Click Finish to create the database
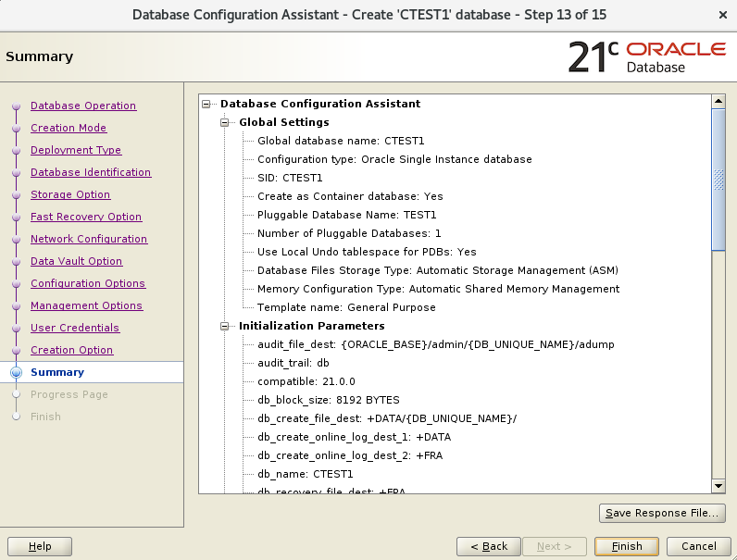 pos(627,546)
